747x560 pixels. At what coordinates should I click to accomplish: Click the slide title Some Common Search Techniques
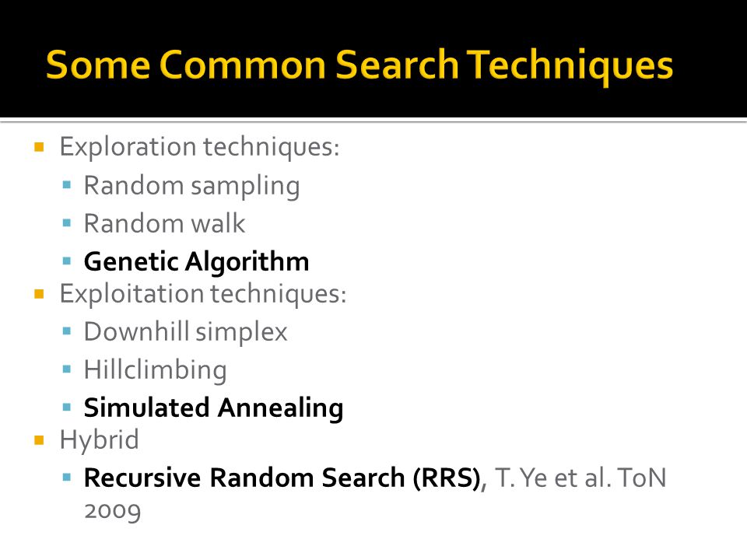(359, 65)
